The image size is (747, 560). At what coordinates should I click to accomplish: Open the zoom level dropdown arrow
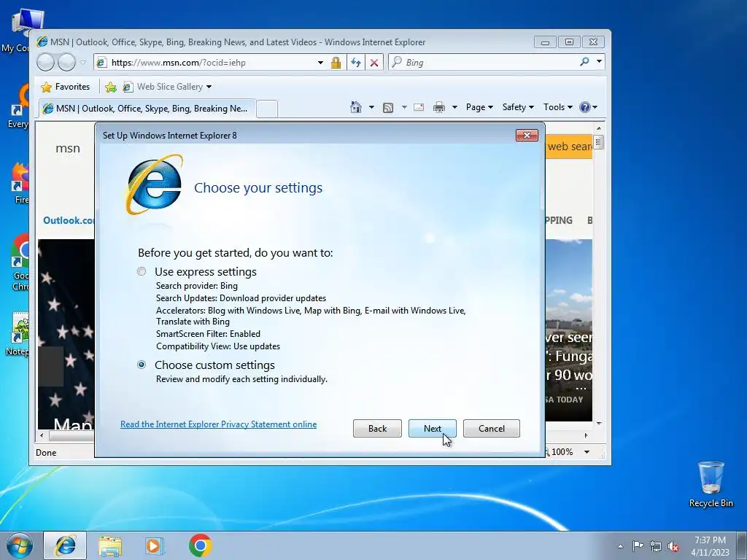click(x=587, y=452)
